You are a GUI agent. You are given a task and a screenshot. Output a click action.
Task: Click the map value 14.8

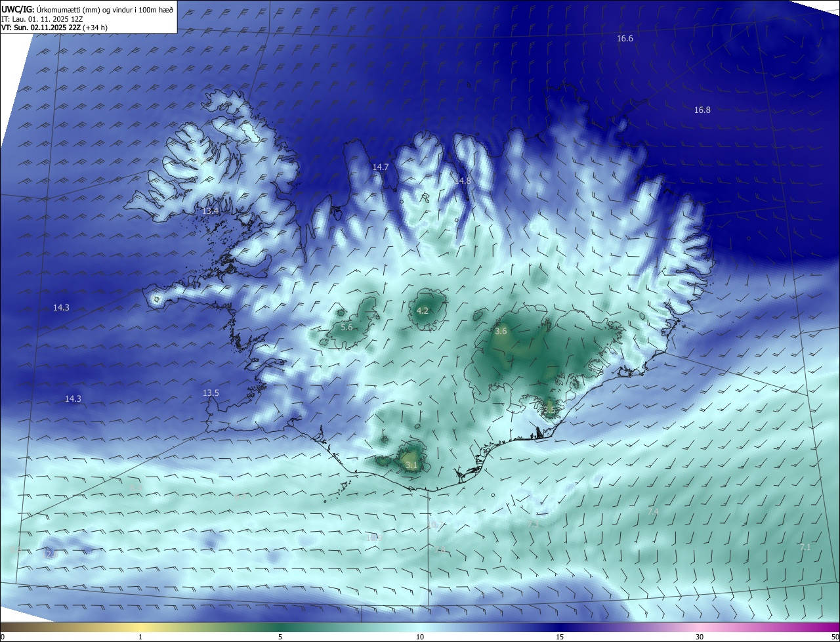pos(464,181)
